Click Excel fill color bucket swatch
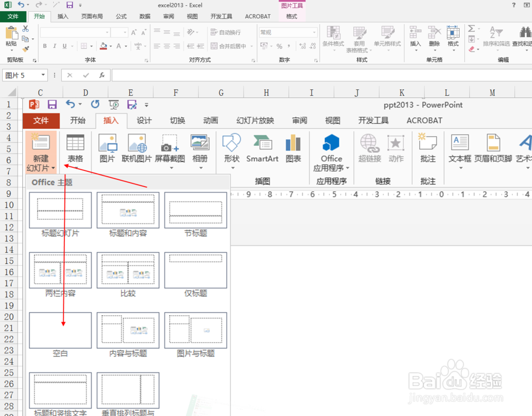The image size is (532, 416). coord(104,46)
